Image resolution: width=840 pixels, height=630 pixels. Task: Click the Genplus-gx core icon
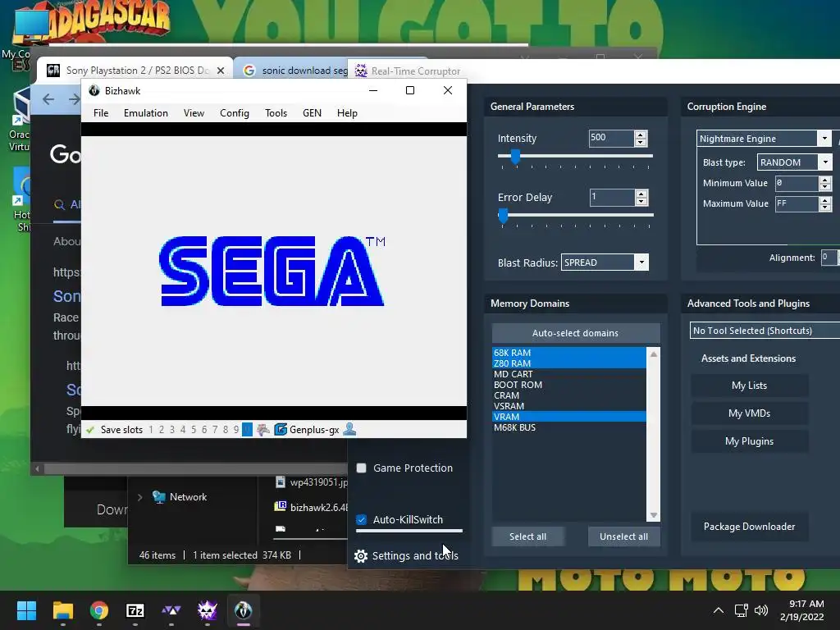tap(281, 430)
